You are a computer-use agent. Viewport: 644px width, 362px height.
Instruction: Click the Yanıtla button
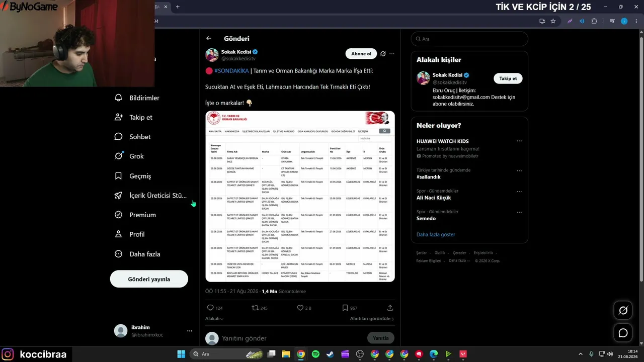[381, 338]
